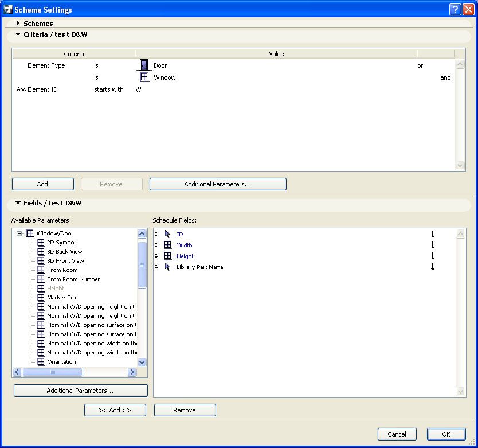Click up arrow of Available Parameters scrollbar

[142, 234]
